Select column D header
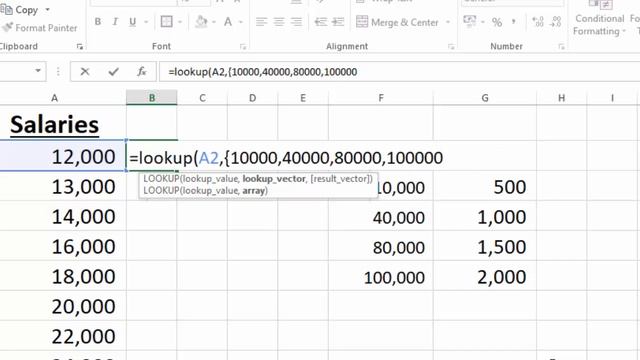This screenshot has width=640, height=360. 253,98
